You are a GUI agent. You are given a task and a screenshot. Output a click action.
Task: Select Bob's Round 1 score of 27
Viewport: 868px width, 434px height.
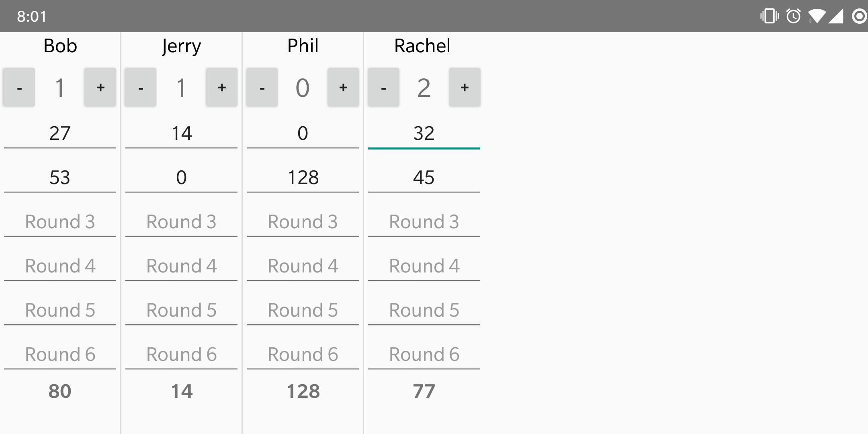[60, 133]
